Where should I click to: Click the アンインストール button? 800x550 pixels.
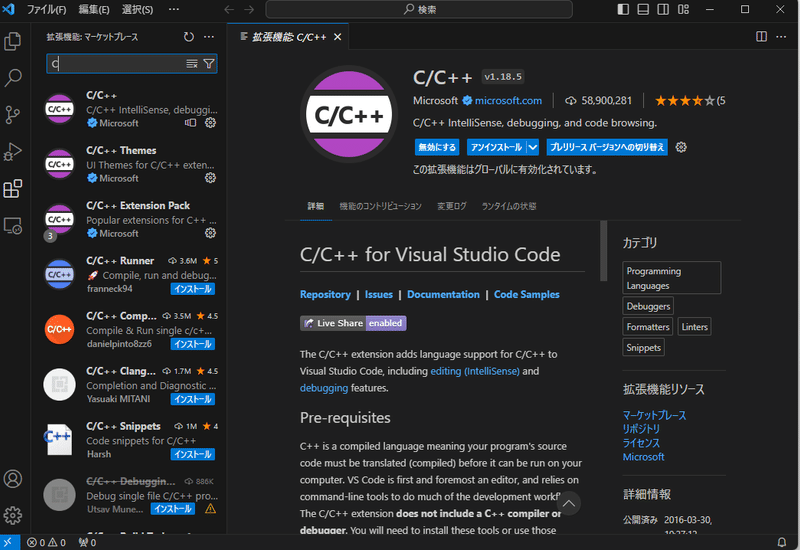[496, 147]
